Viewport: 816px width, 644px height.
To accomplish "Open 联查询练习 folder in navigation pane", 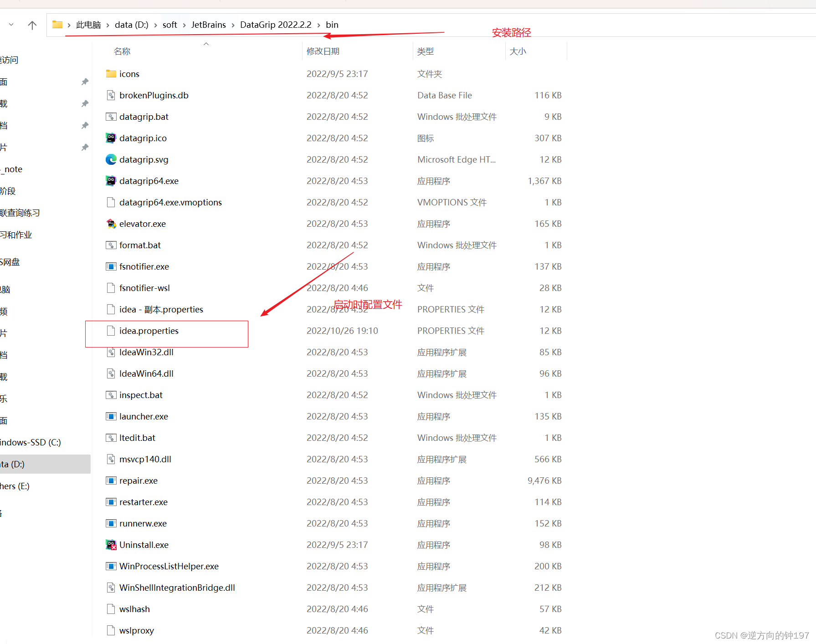I will pyautogui.click(x=20, y=213).
